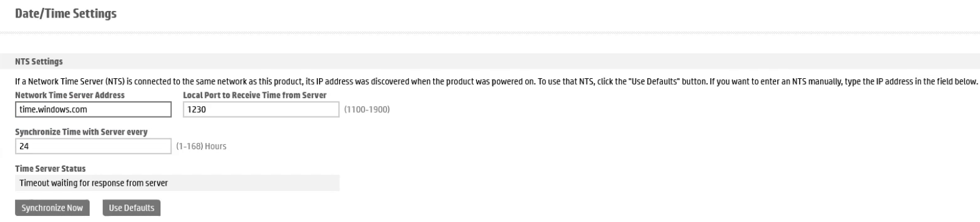This screenshot has width=980, height=222.
Task: Click the Use Defaults button
Action: point(131,207)
